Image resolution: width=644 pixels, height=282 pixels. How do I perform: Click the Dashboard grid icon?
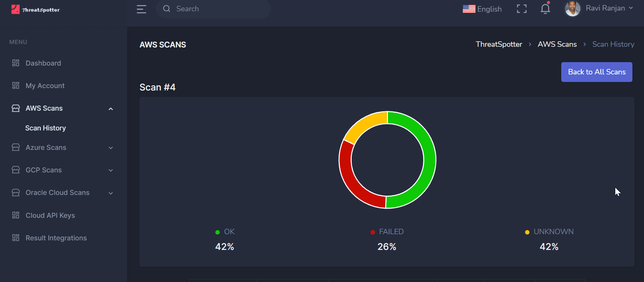pyautogui.click(x=16, y=63)
